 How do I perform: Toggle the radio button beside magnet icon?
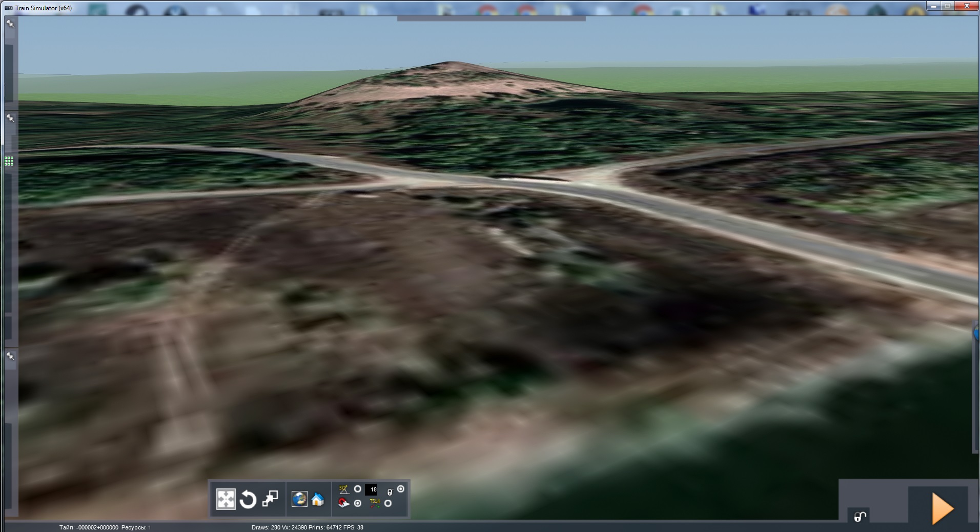[358, 503]
